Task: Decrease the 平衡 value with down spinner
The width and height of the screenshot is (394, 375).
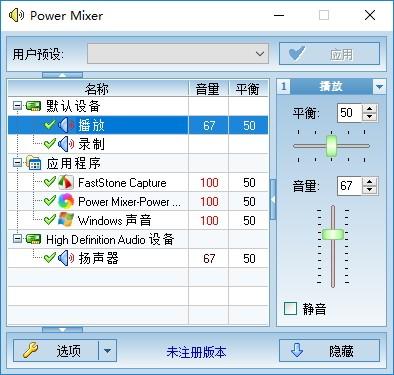Action: (369, 117)
